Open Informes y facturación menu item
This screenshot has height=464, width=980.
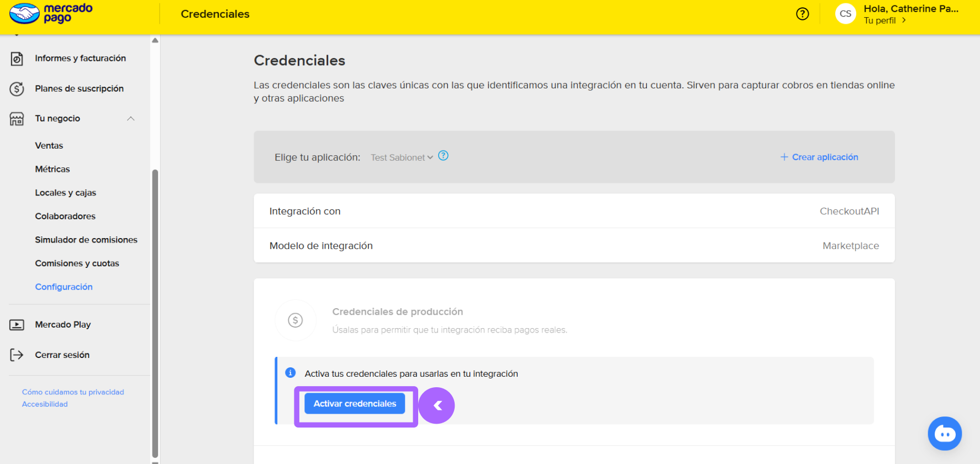pyautogui.click(x=81, y=59)
